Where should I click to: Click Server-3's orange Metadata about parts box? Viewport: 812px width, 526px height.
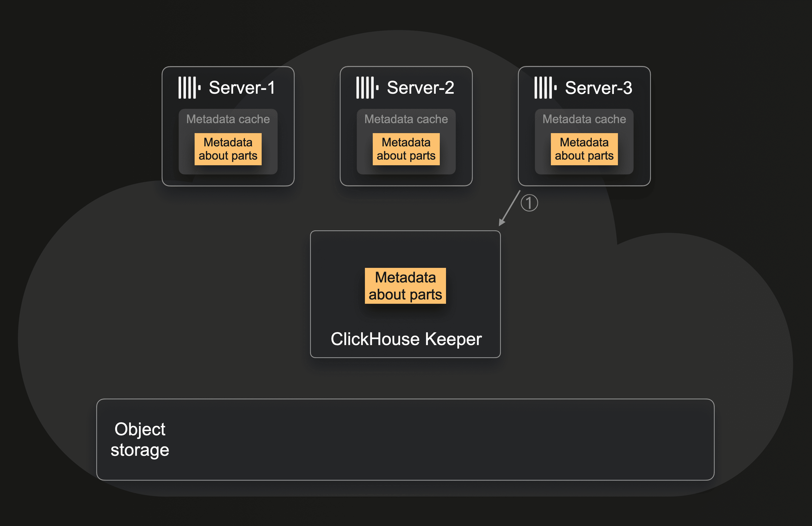[x=584, y=149]
